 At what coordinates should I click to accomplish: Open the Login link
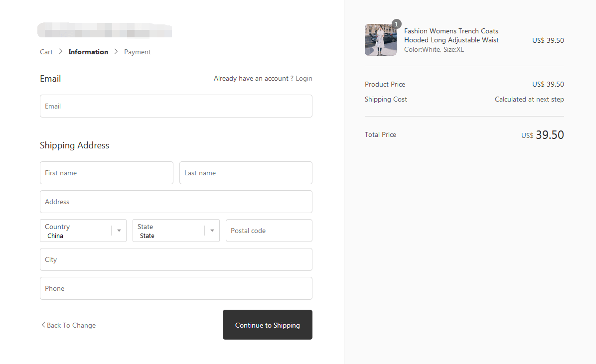coord(303,78)
